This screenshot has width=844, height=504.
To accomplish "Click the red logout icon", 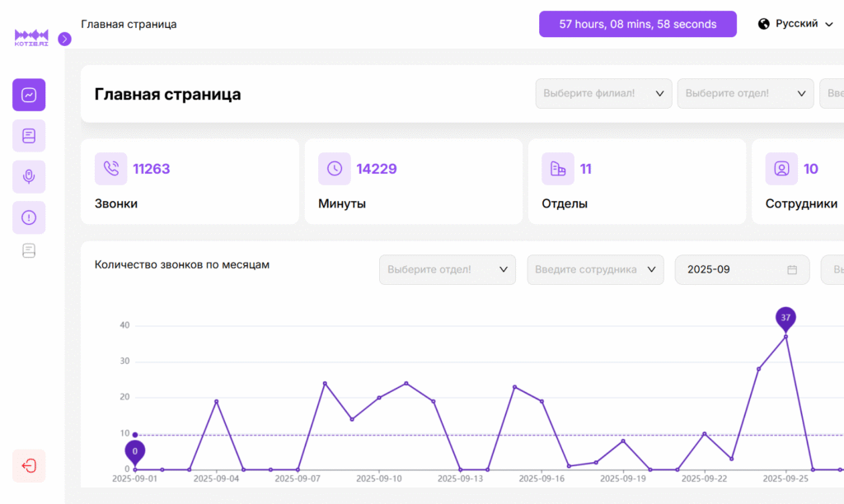I will click(29, 465).
